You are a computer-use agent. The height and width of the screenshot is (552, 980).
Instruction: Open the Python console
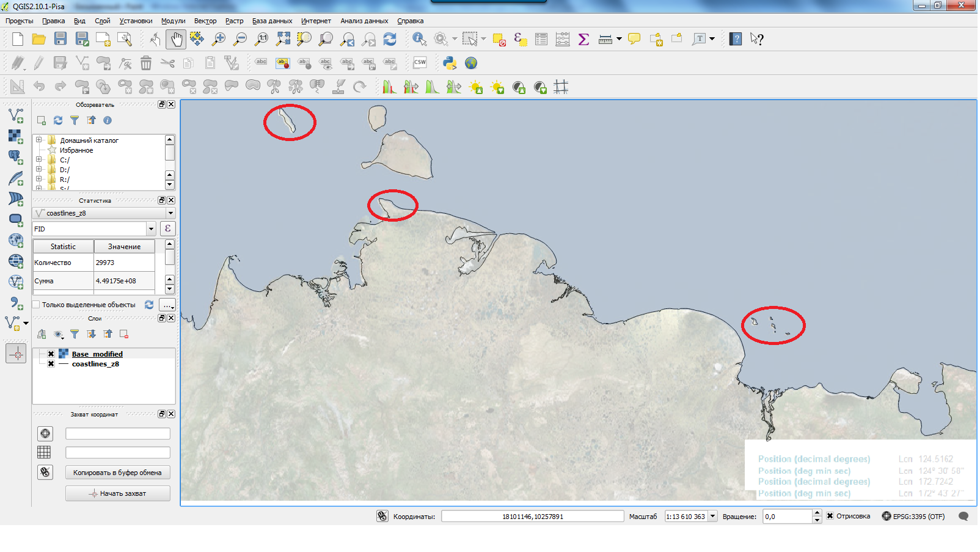click(x=450, y=63)
